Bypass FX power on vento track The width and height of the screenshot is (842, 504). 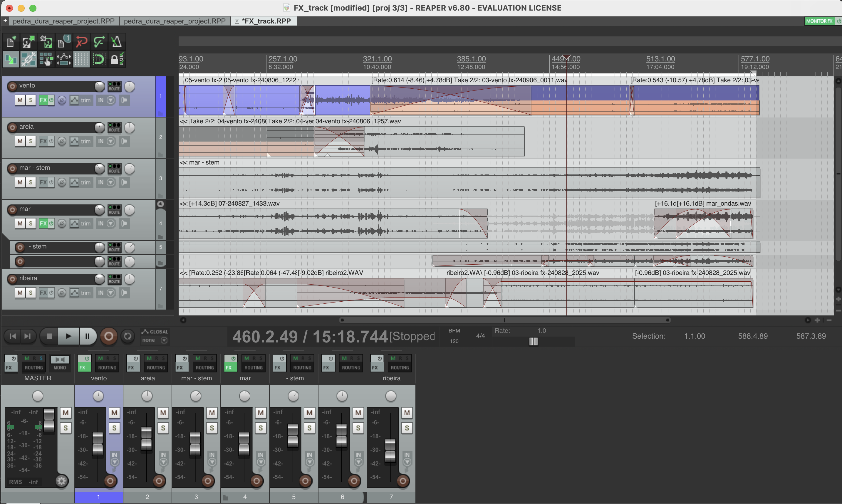point(51,100)
